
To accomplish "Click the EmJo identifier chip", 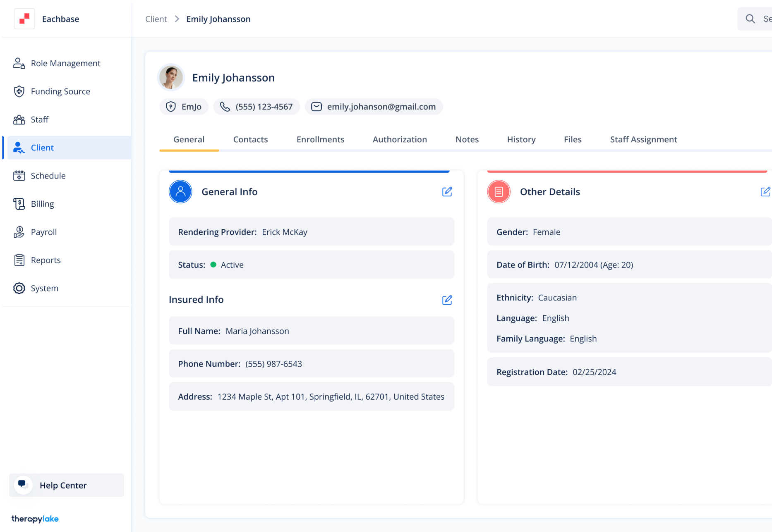I will pos(184,107).
